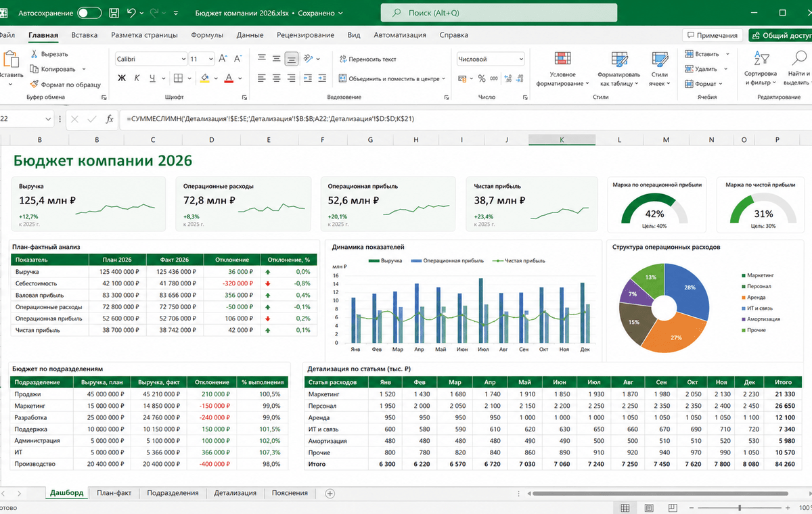This screenshot has height=514, width=812.
Task: Switch to Детализация sheet tab
Action: (x=235, y=493)
